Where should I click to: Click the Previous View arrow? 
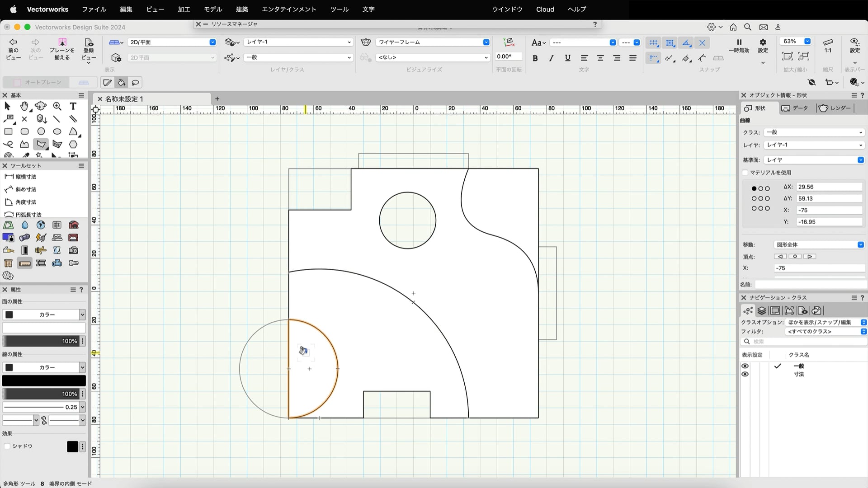click(13, 49)
